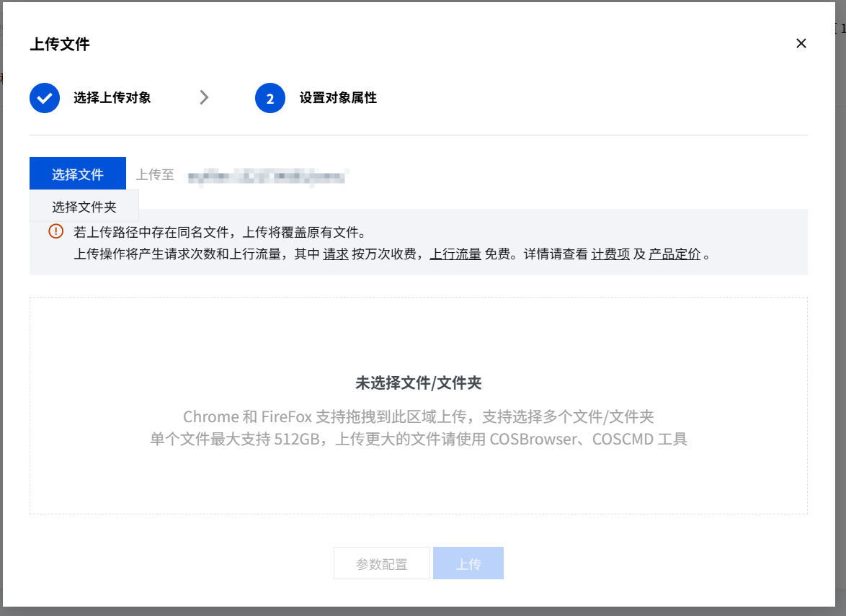The width and height of the screenshot is (846, 616).
Task: Click the blurred destination bucket path text
Action: pyautogui.click(x=267, y=175)
